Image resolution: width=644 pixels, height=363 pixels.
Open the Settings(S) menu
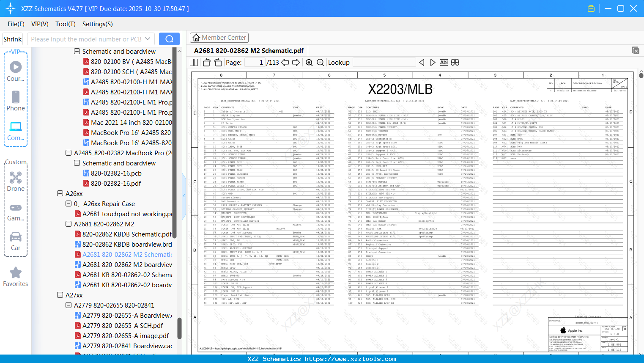point(98,24)
